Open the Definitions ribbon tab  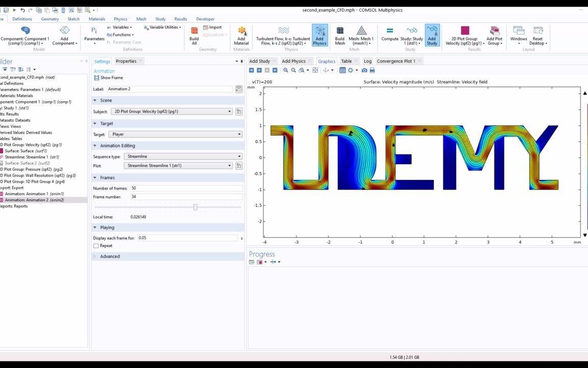(22, 19)
